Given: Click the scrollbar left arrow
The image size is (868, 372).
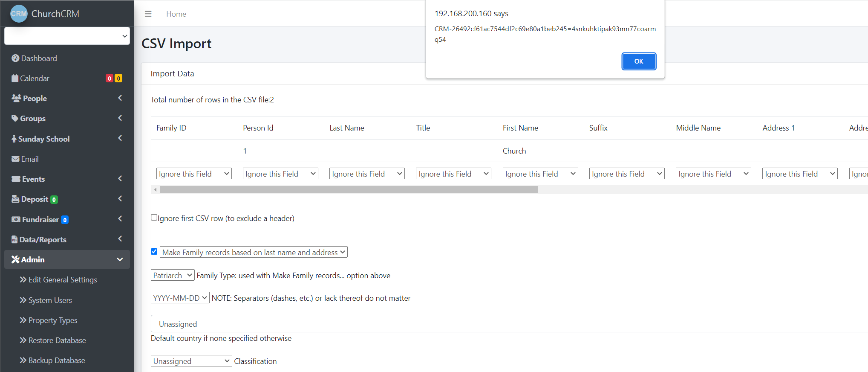Looking at the screenshot, I should pos(156,190).
